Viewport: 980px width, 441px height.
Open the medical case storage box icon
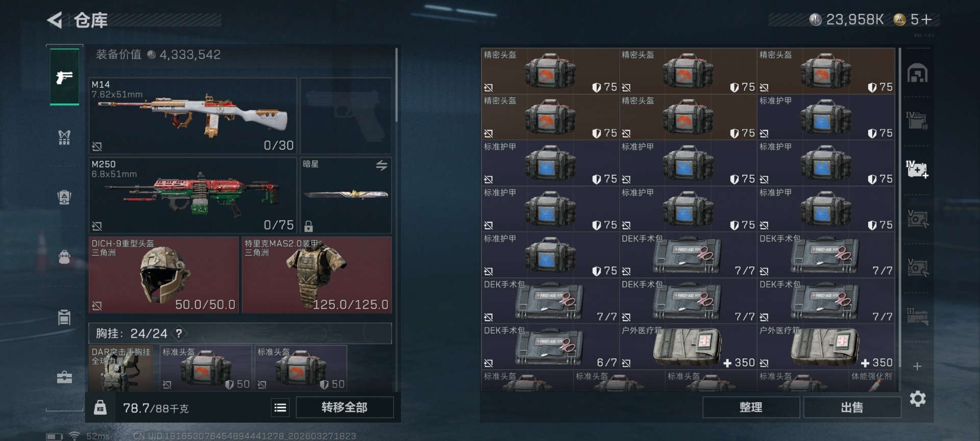(x=917, y=169)
